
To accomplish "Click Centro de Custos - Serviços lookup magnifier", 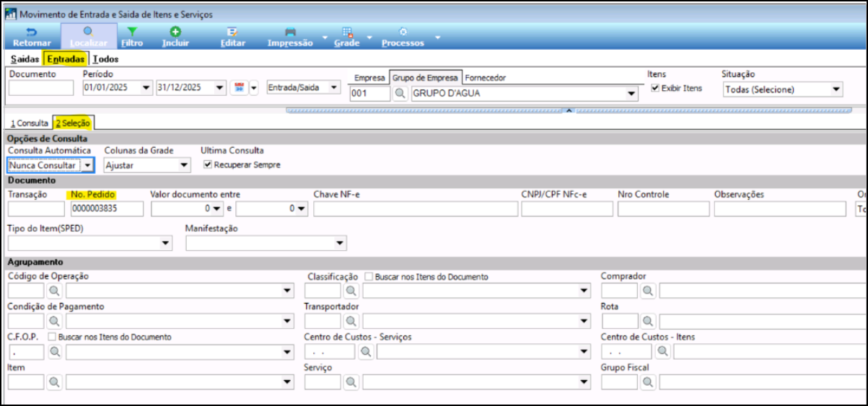I will point(366,351).
